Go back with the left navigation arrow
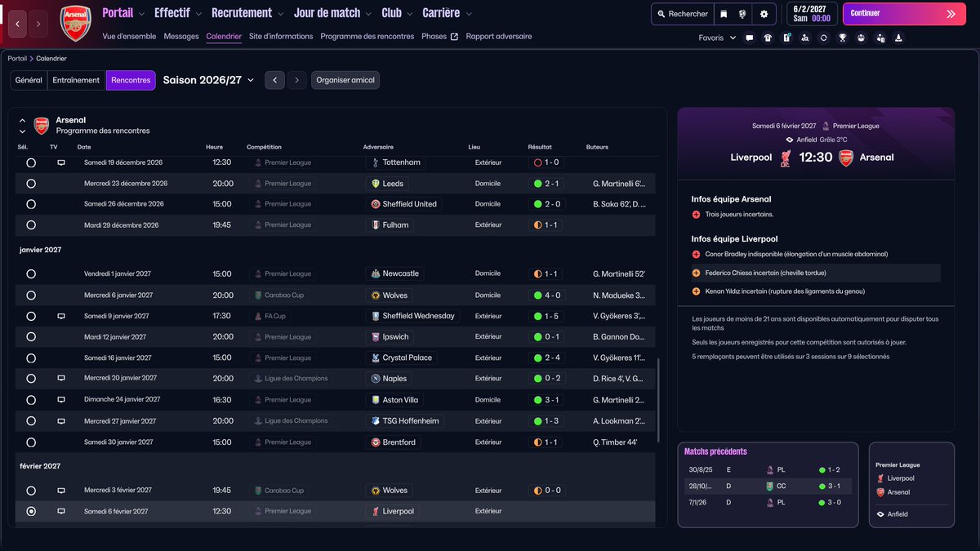Viewport: 980px width, 551px height. point(18,24)
